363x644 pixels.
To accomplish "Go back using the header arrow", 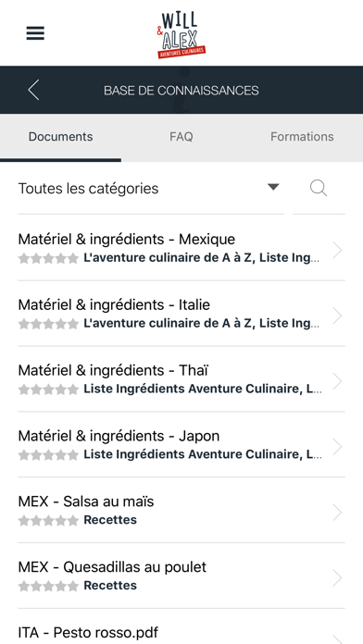I will coord(33,90).
